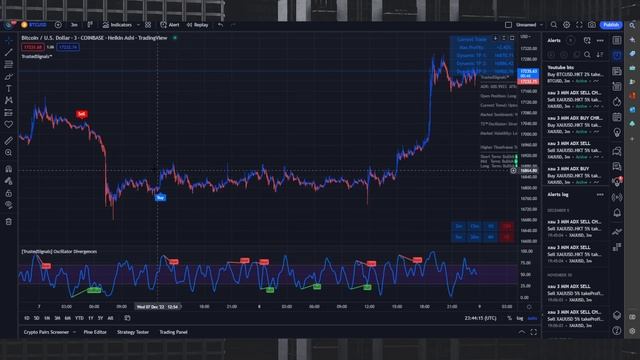
Task: Toggle stay in drawing mode
Action: pyautogui.click(x=9, y=181)
